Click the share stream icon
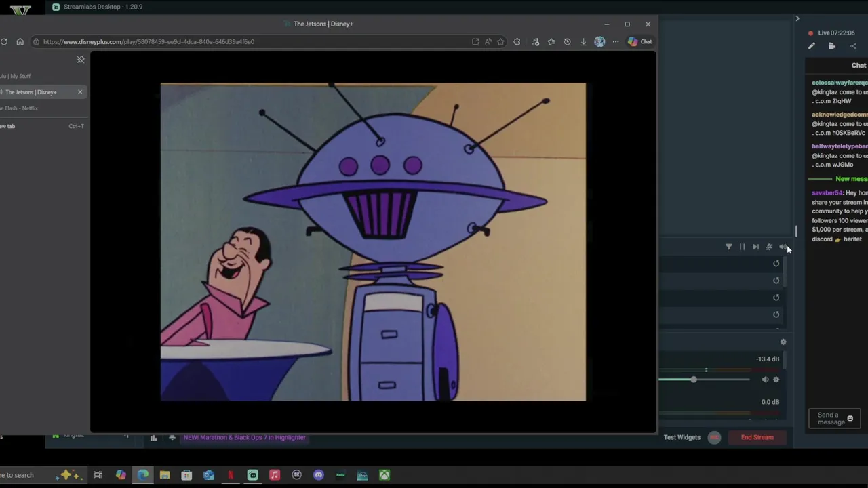This screenshot has height=488, width=868. coord(853,46)
